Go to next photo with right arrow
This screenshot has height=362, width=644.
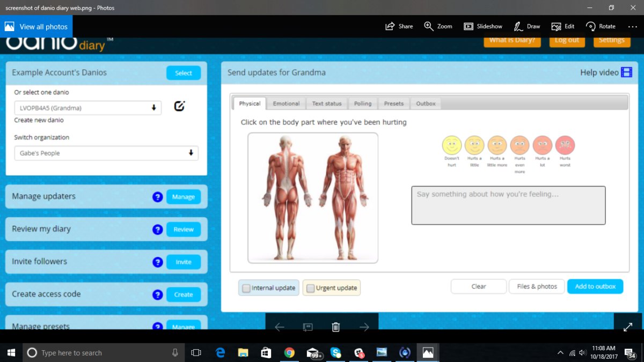pyautogui.click(x=364, y=327)
